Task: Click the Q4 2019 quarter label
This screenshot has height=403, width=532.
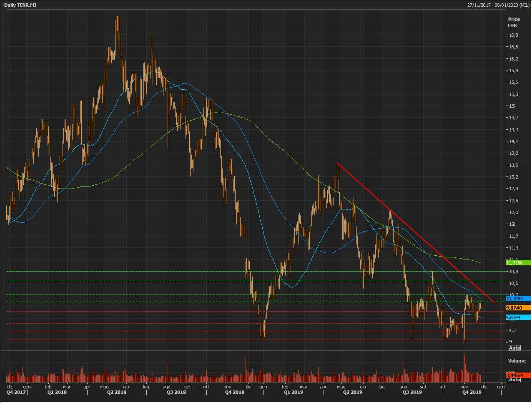Action: pyautogui.click(x=472, y=392)
